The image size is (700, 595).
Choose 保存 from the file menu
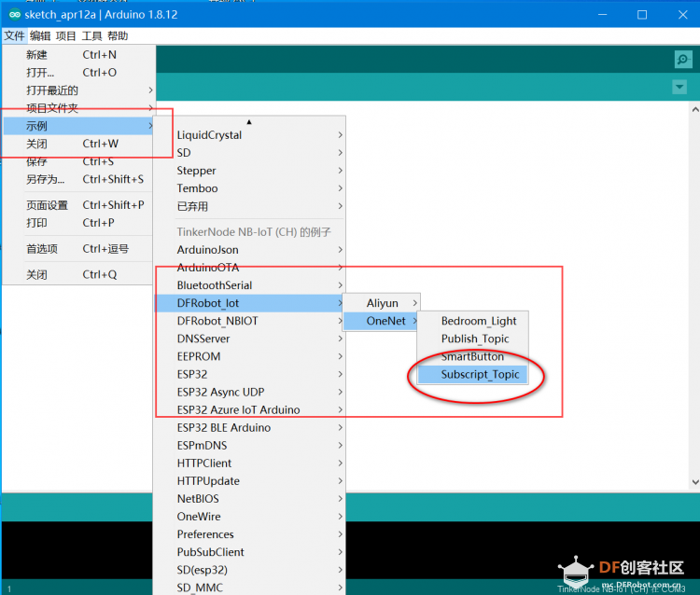pos(78,161)
